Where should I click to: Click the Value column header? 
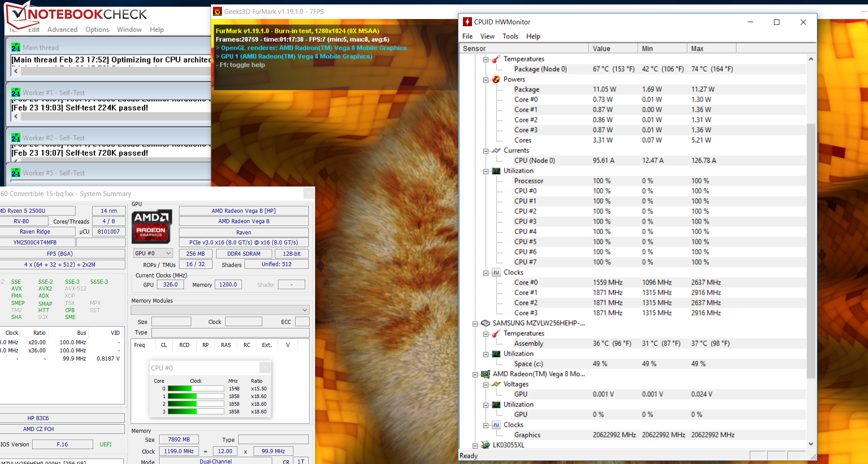(x=613, y=48)
